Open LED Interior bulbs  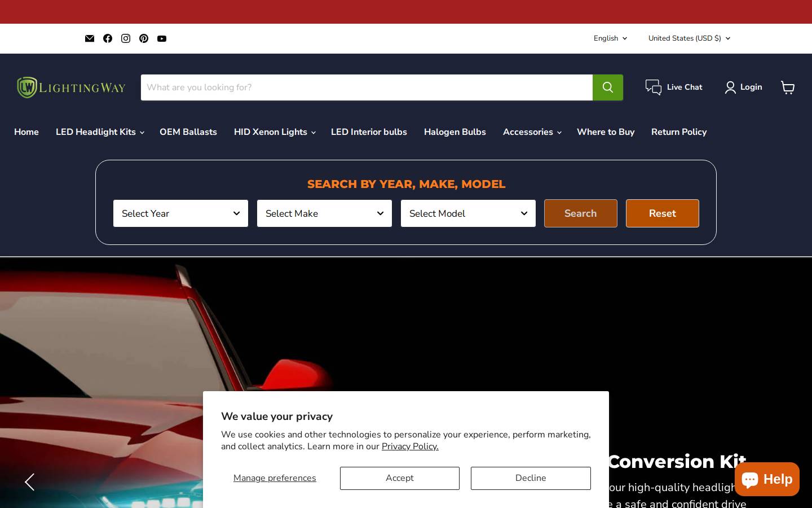coord(369,132)
